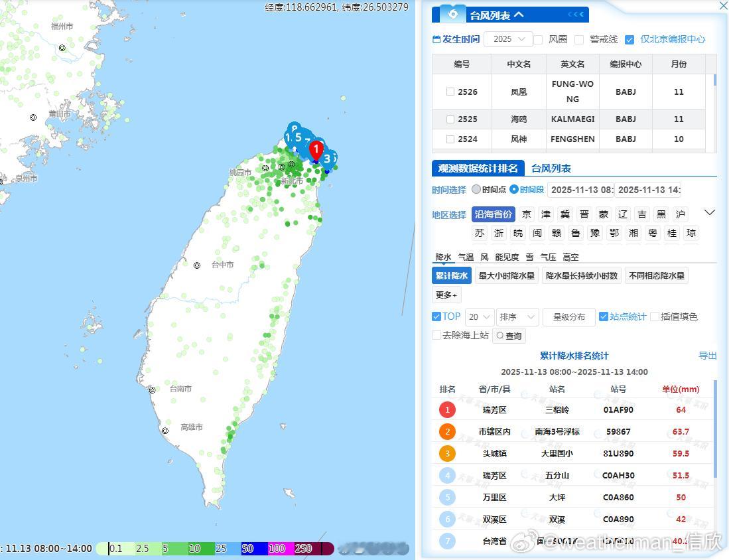Screen dimensions: 729x560
Task: Click the typhoon table scrollbar
Action: 714,80
